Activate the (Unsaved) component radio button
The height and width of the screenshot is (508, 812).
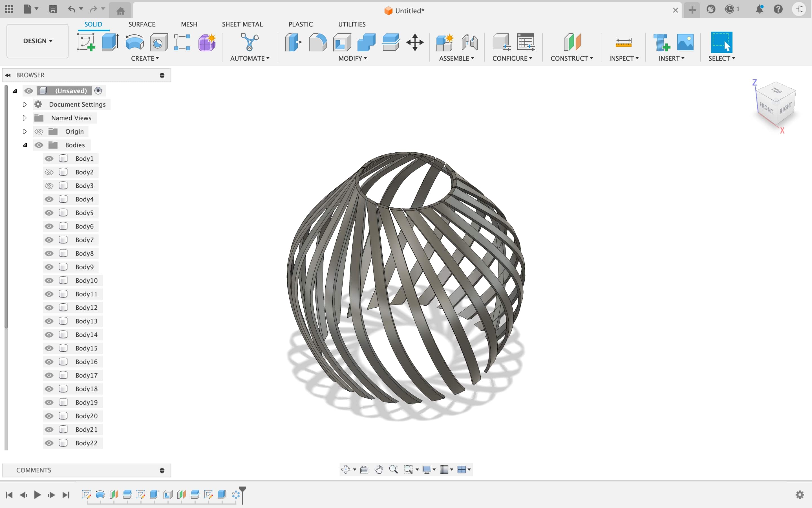click(x=98, y=91)
